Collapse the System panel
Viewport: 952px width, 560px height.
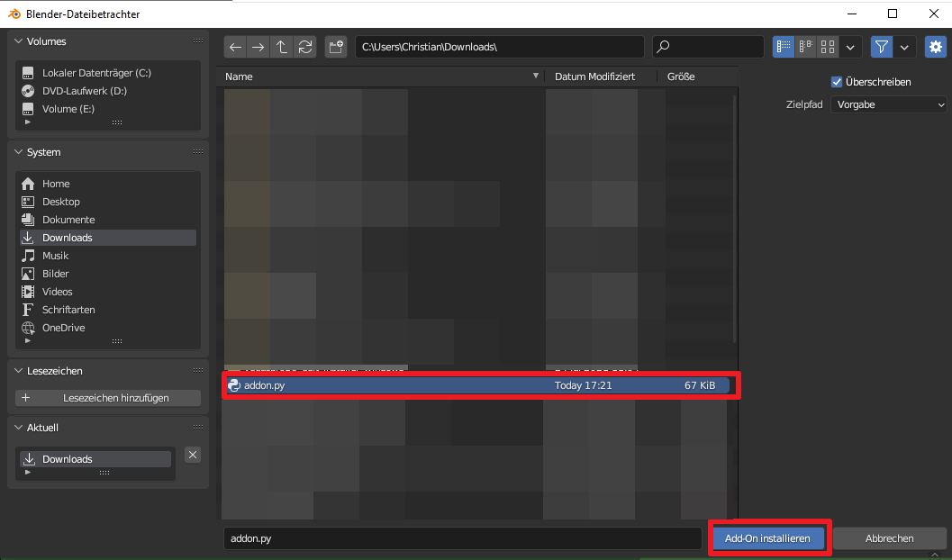(x=18, y=152)
